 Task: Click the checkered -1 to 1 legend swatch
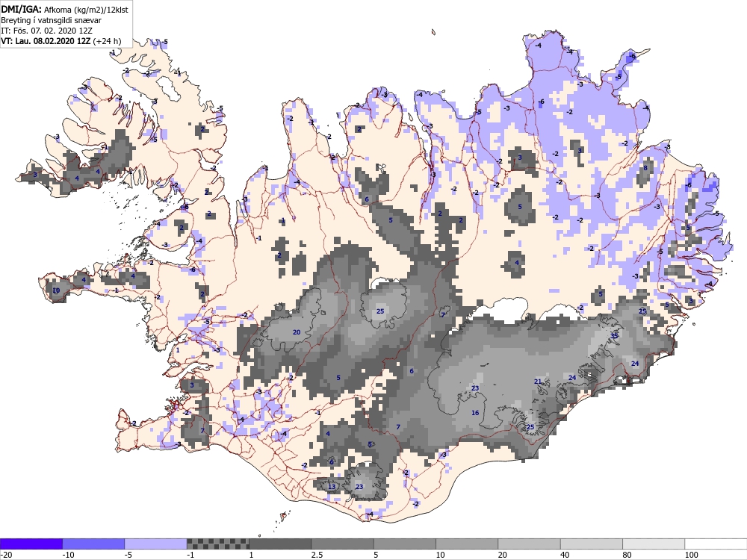[x=217, y=544]
